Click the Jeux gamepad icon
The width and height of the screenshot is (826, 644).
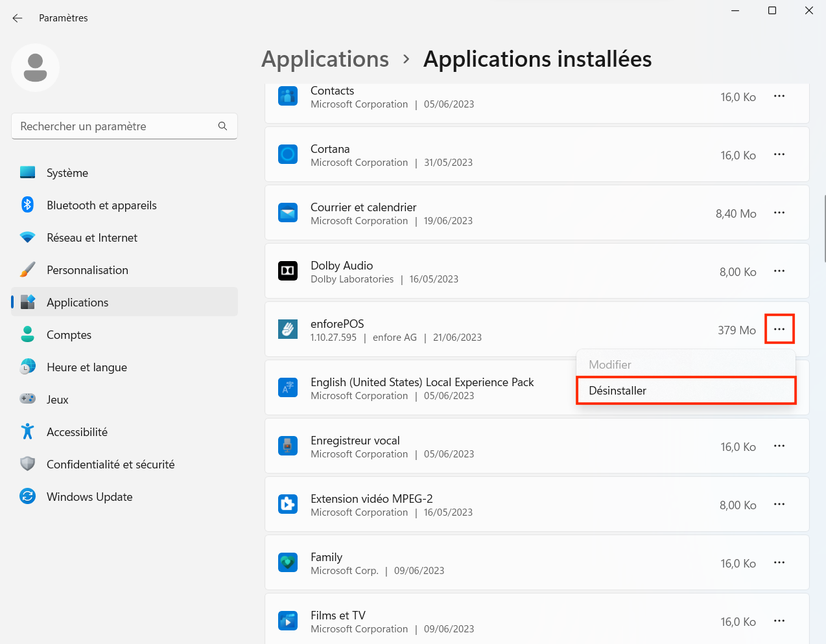(27, 399)
